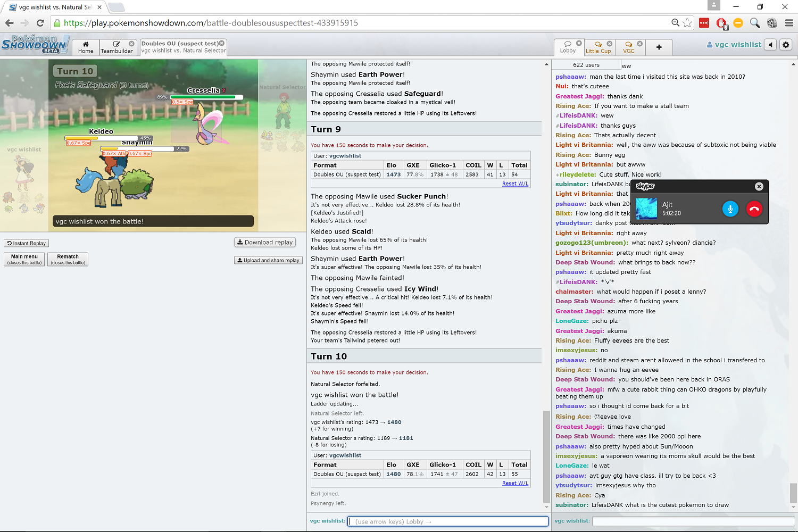Click Upload and share replay
Image resolution: width=798 pixels, height=532 pixels.
pyautogui.click(x=268, y=260)
